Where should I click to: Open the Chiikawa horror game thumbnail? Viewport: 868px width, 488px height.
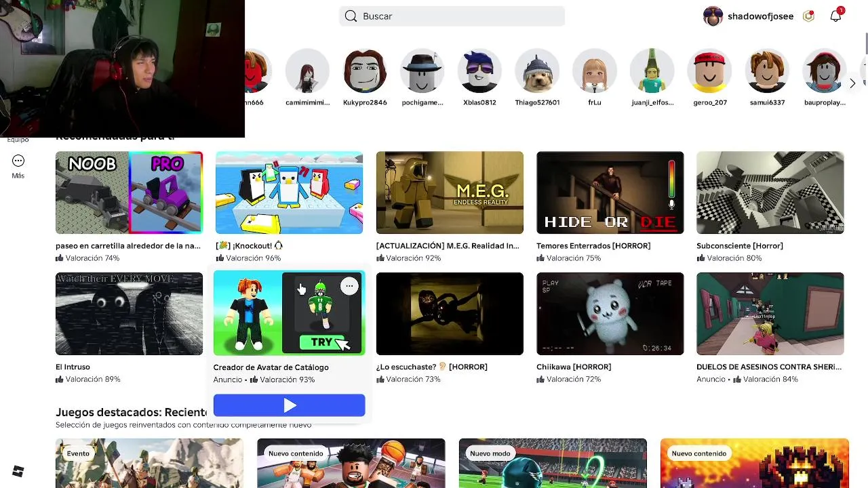point(610,314)
